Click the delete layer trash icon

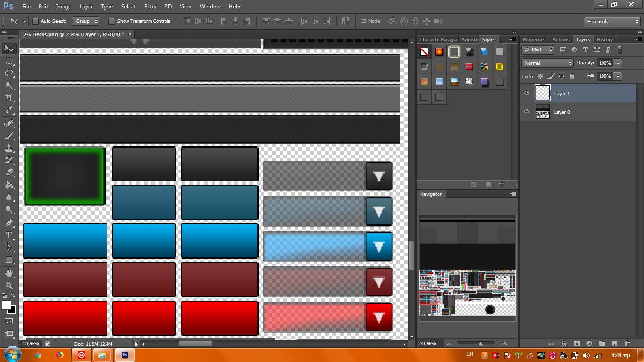pyautogui.click(x=627, y=344)
